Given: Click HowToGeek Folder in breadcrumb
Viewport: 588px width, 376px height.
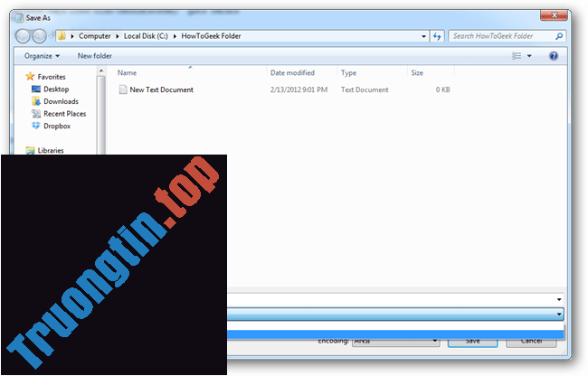Looking at the screenshot, I should pyautogui.click(x=211, y=36).
